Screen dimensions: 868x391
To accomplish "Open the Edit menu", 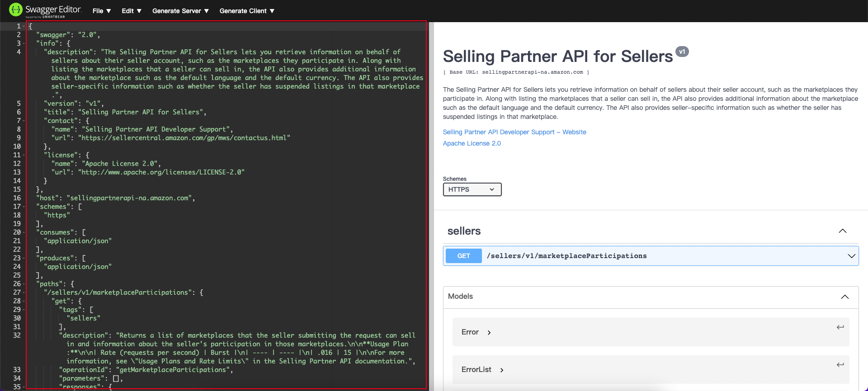I will (132, 11).
